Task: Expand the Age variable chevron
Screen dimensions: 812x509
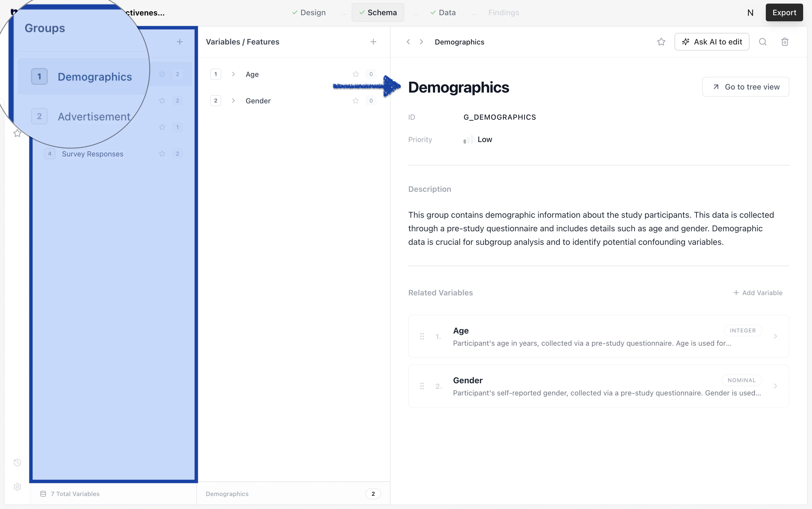Action: [x=233, y=74]
